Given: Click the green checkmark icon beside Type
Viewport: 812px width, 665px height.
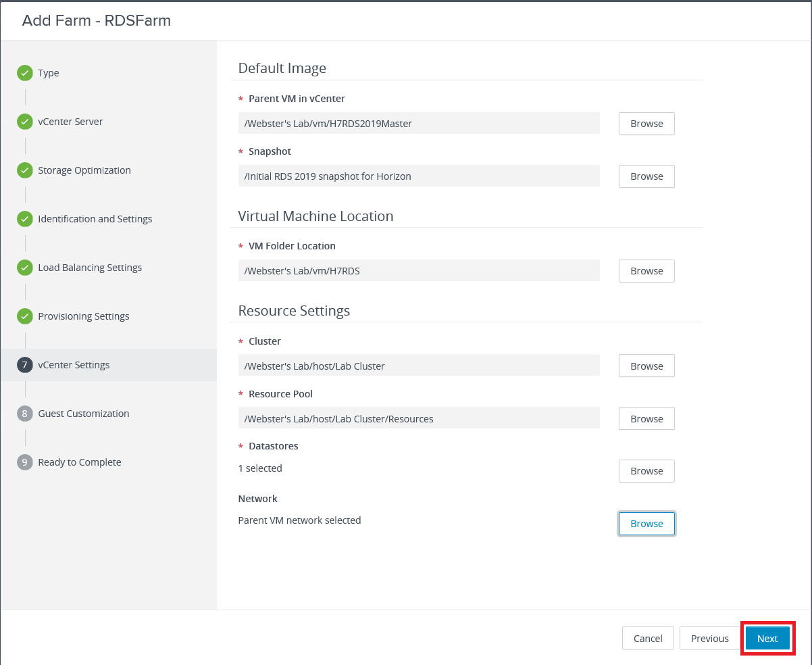Looking at the screenshot, I should click(x=25, y=73).
